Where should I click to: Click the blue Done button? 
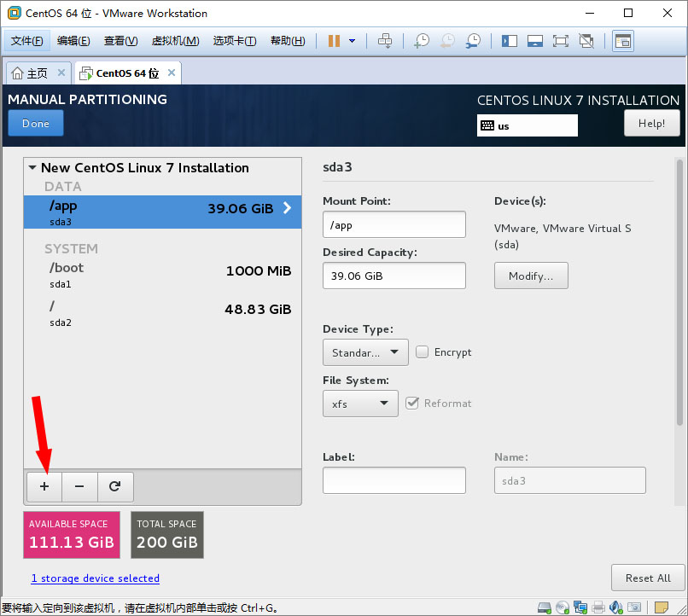click(x=36, y=124)
